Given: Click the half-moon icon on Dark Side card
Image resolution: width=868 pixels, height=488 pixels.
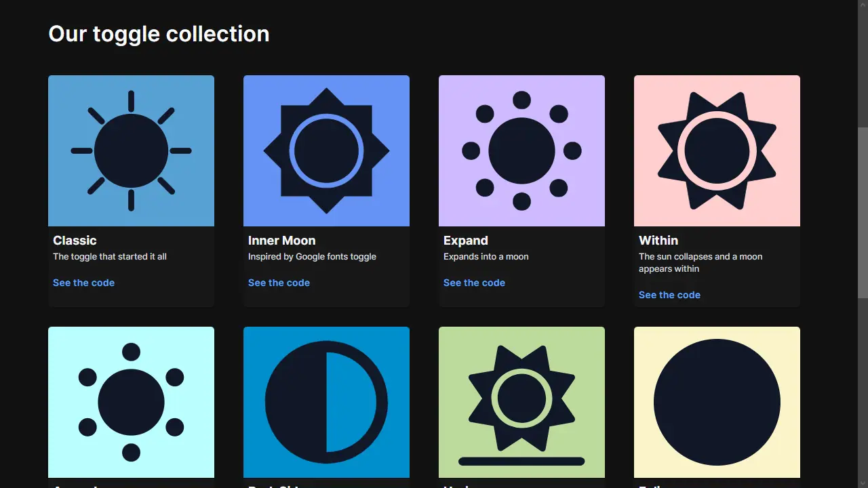Looking at the screenshot, I should point(326,402).
